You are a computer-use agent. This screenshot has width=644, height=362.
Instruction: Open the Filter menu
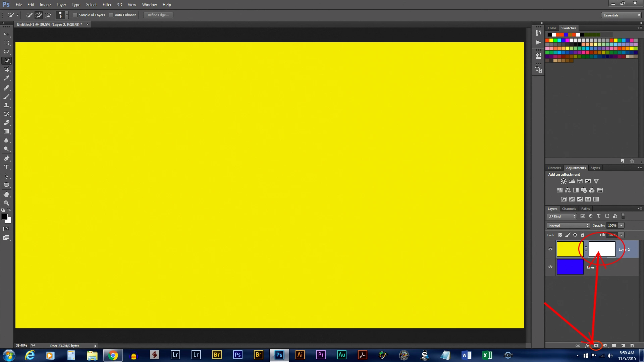pos(107,5)
